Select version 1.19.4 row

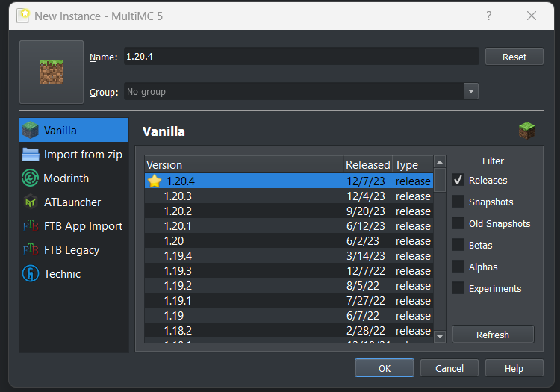point(289,256)
